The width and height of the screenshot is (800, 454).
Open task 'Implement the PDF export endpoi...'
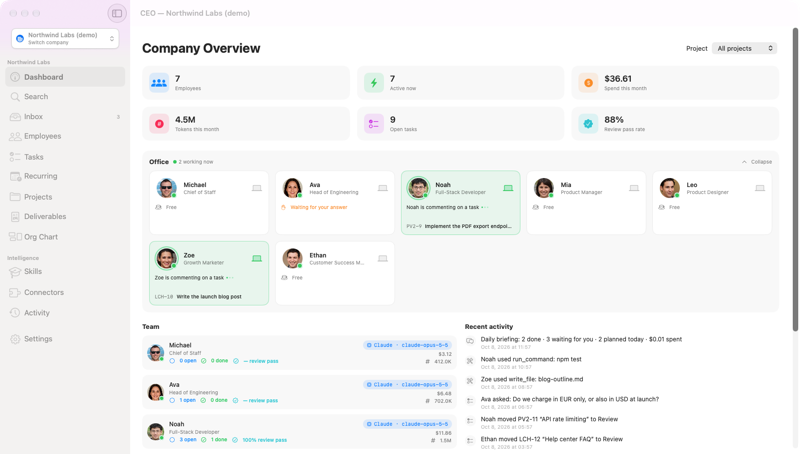467,226
